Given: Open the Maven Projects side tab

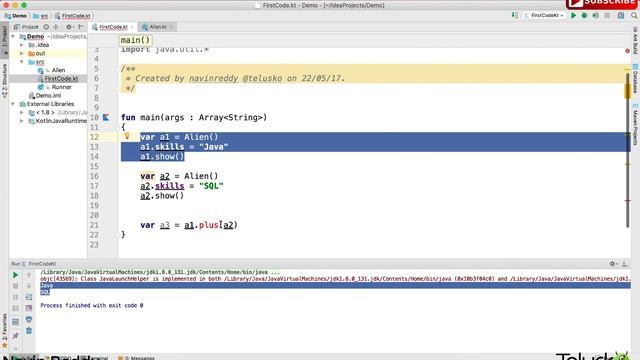Looking at the screenshot, I should tap(636, 124).
